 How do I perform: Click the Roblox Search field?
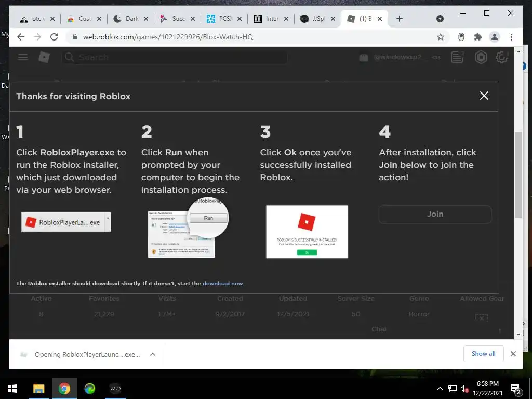tap(175, 57)
